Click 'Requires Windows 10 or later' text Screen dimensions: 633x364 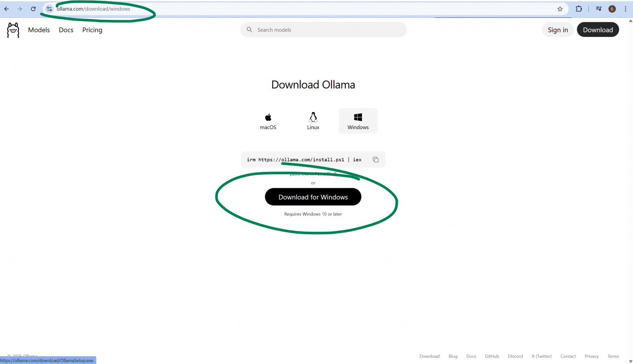point(313,214)
